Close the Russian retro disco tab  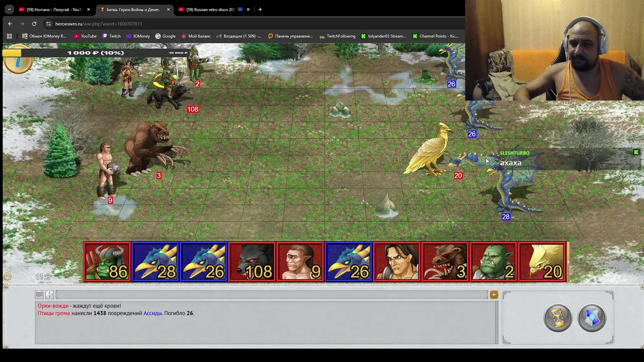tap(248, 10)
